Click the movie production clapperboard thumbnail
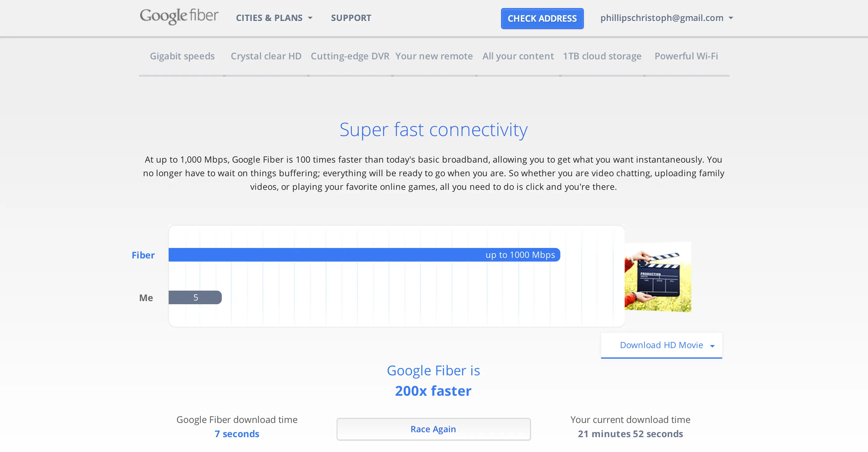868x452 pixels. coord(657,277)
